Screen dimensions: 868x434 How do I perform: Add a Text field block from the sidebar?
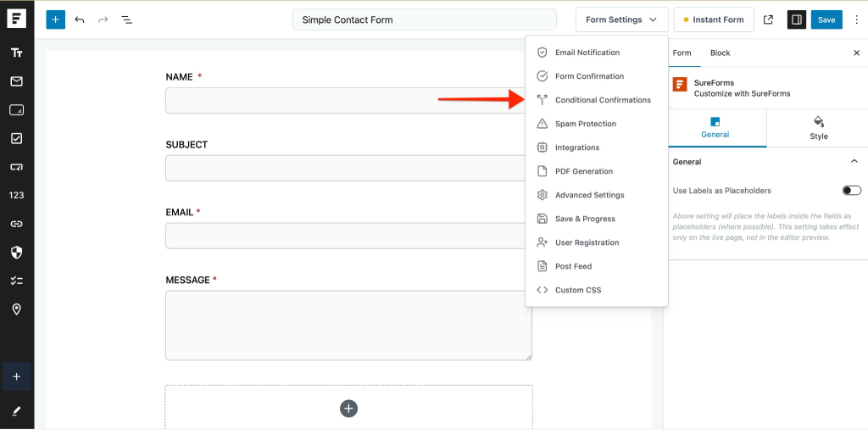tap(17, 53)
